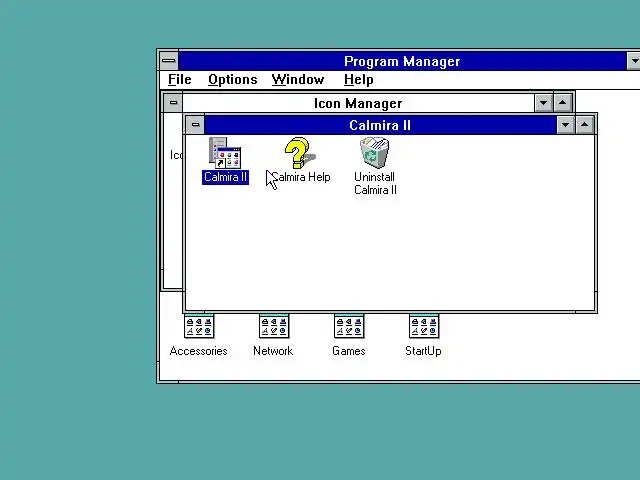The image size is (640, 480).
Task: Maximize the Calmira II group window
Action: (x=584, y=125)
